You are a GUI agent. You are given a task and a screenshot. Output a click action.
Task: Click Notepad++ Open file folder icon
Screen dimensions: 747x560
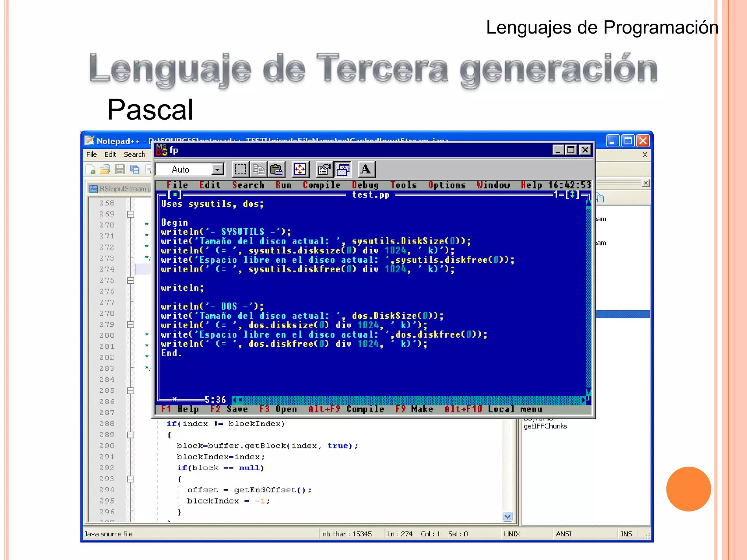[x=105, y=170]
